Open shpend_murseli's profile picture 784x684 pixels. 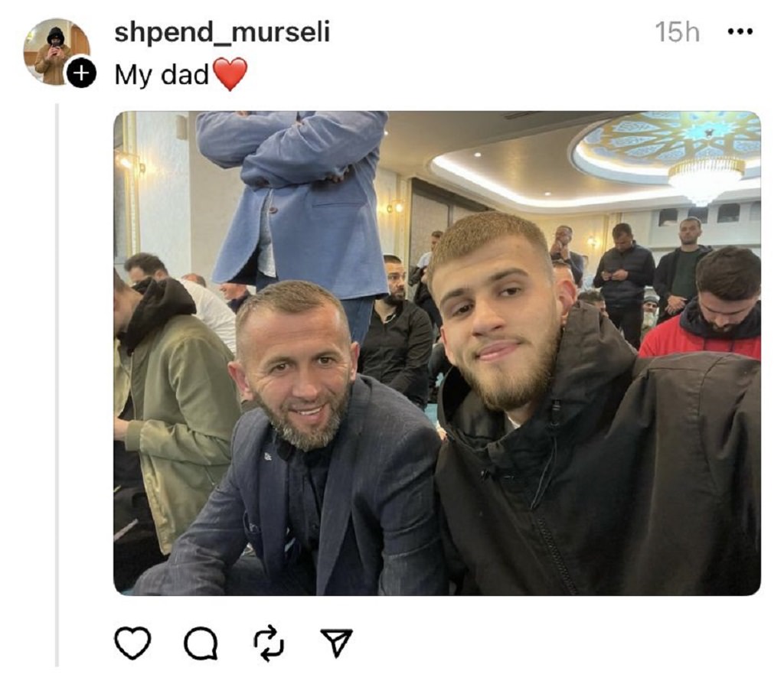pos(55,51)
